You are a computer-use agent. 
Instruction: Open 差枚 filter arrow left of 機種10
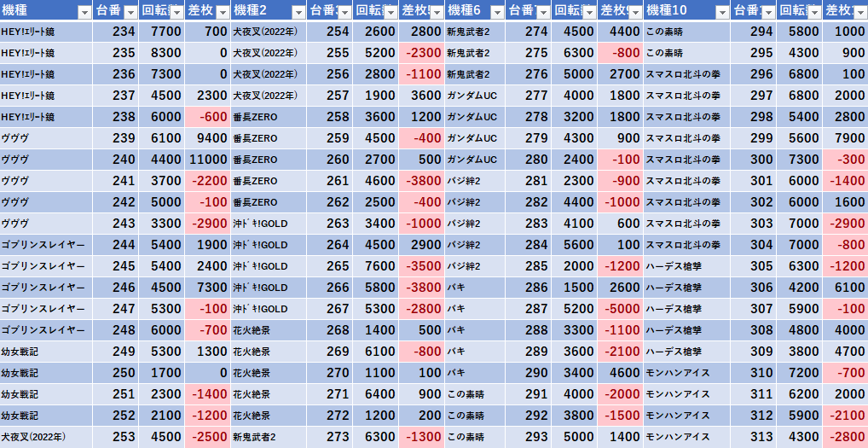pos(635,12)
